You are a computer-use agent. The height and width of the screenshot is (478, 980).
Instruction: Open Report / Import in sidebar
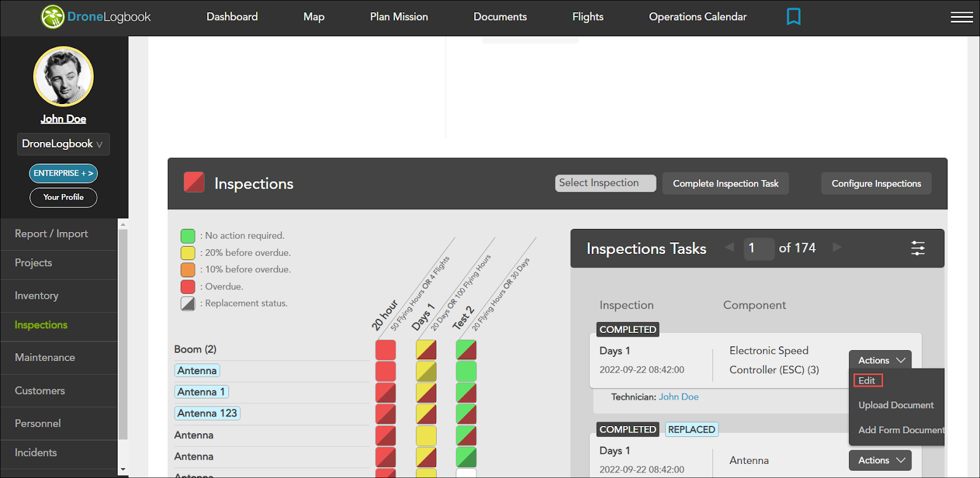[51, 234]
